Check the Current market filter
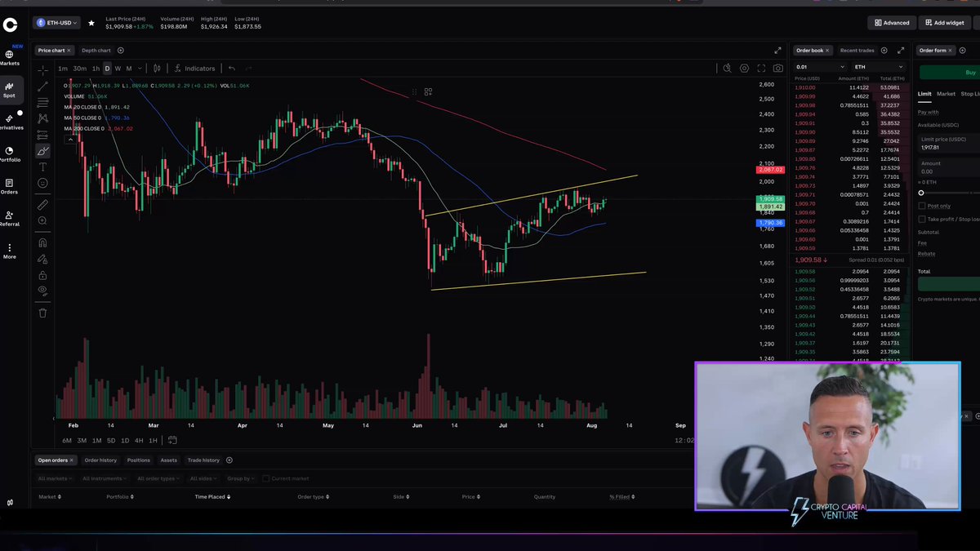 point(266,478)
